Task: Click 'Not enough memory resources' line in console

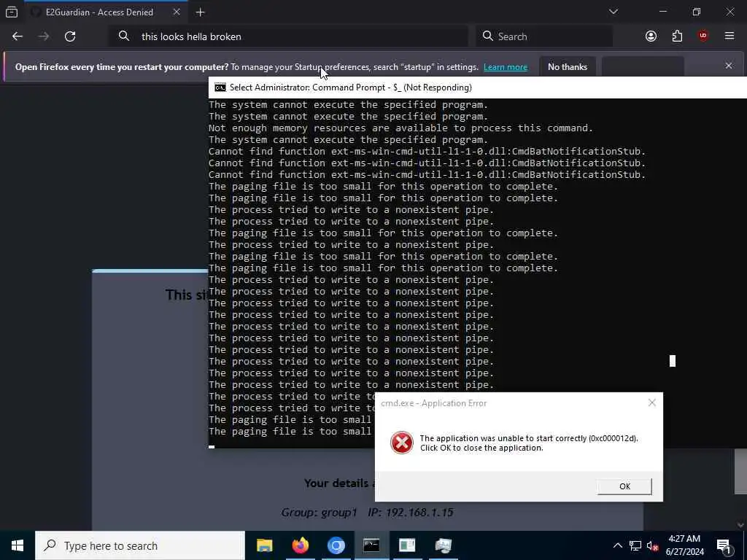Action: click(400, 128)
